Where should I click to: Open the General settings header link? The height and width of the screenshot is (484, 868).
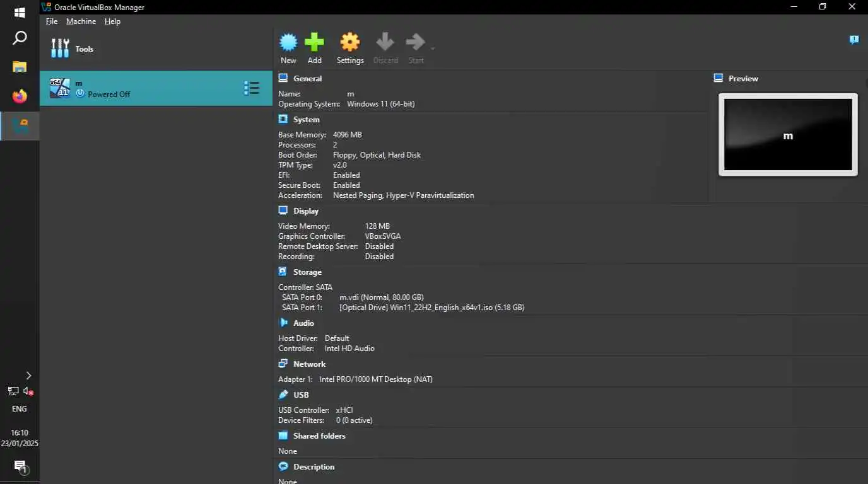click(307, 79)
